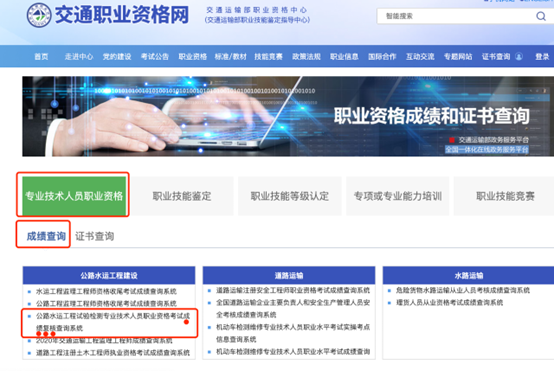This screenshot has height=371, width=554.
Task: Open the 首页 menu item
Action: [x=41, y=57]
